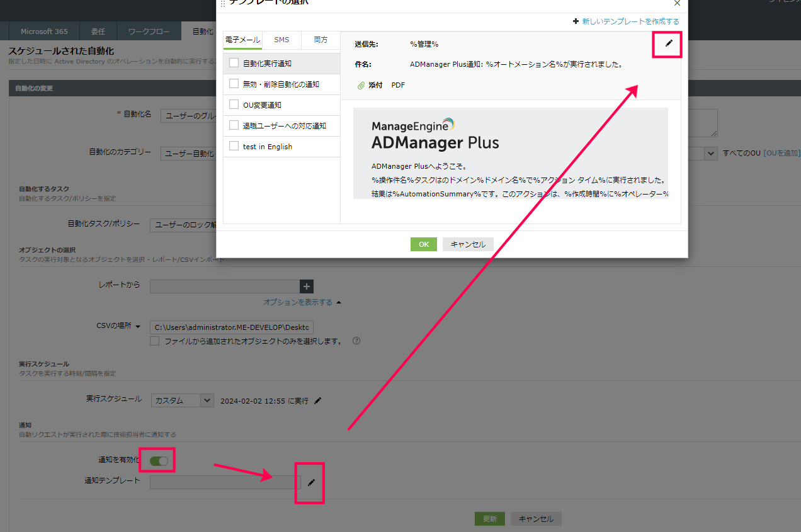This screenshot has height=532, width=801.
Task: Click the OU変更通知 row label
Action: coord(262,105)
